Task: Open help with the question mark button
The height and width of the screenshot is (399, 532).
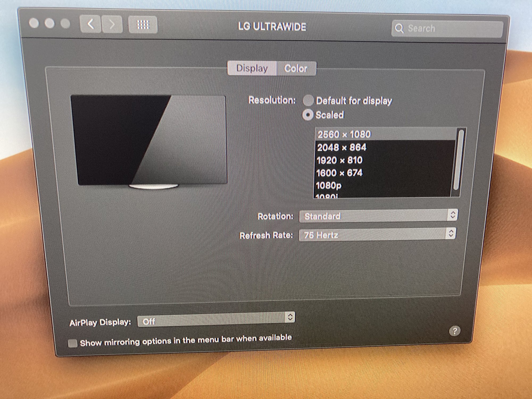Action: 455,331
